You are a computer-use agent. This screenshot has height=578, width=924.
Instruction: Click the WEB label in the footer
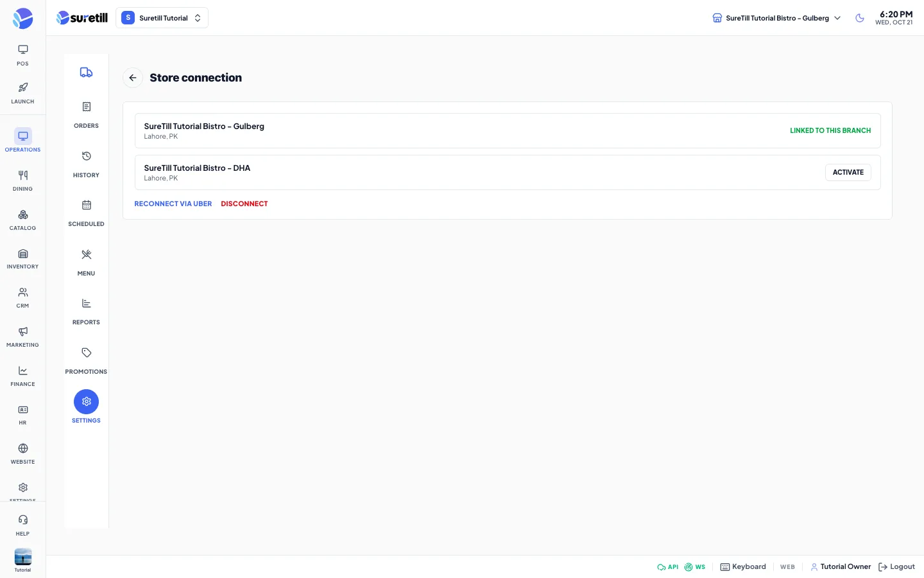pyautogui.click(x=787, y=567)
